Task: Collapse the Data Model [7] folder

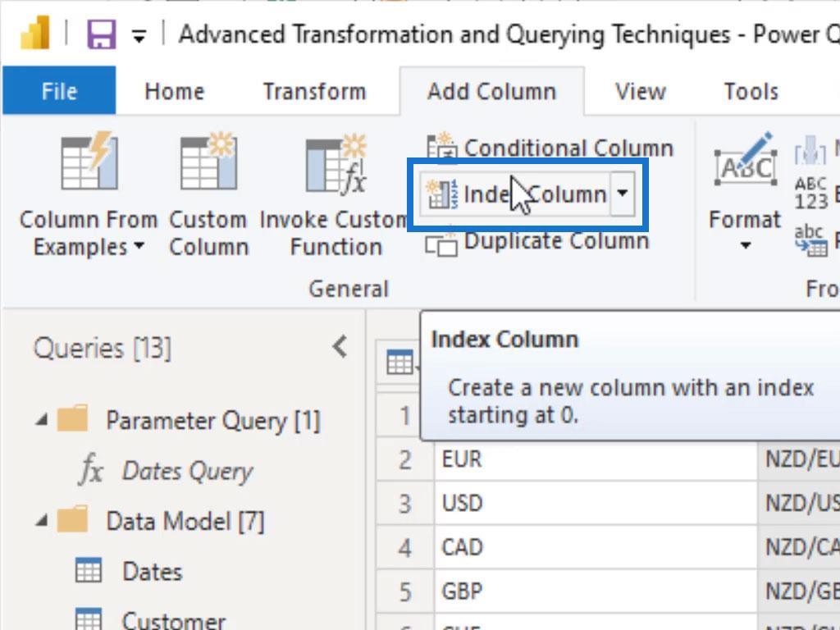Action: 42,520
